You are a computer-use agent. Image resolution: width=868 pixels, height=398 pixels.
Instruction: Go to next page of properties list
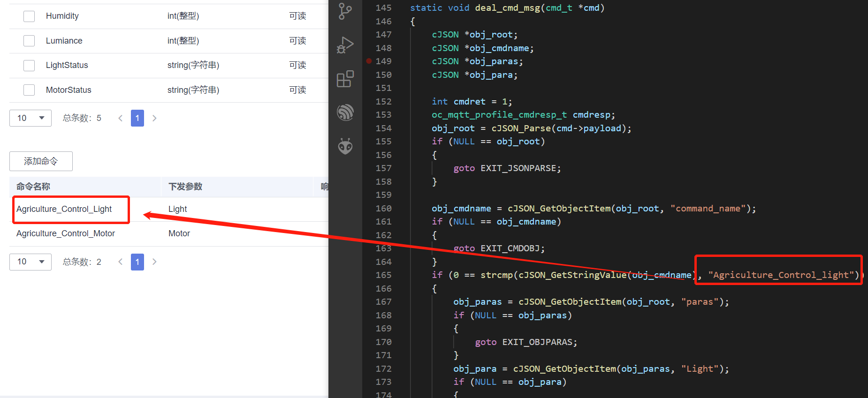pyautogui.click(x=154, y=118)
